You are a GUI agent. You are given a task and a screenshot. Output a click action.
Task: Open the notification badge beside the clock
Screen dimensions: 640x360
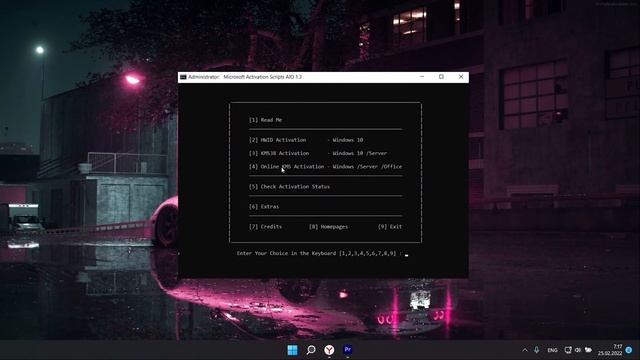click(629, 350)
